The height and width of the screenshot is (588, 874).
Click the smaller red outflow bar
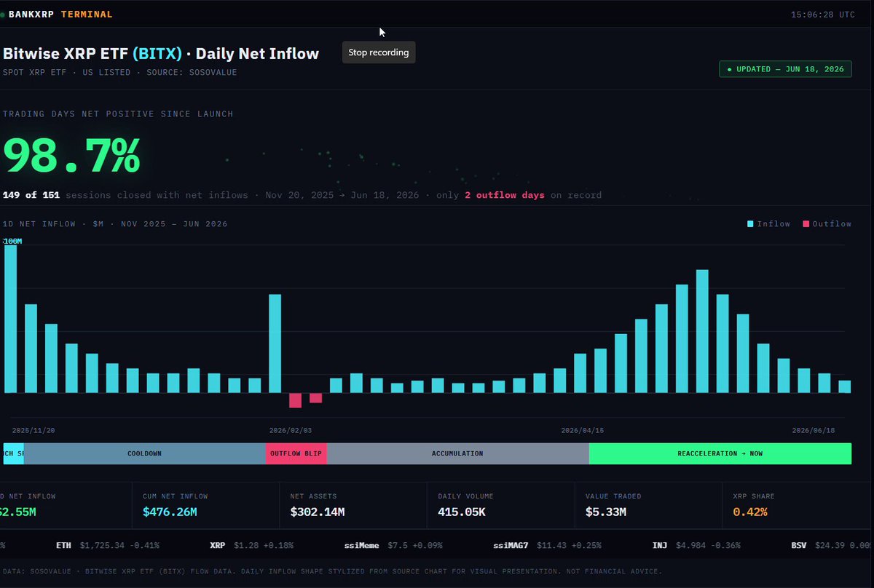point(315,397)
